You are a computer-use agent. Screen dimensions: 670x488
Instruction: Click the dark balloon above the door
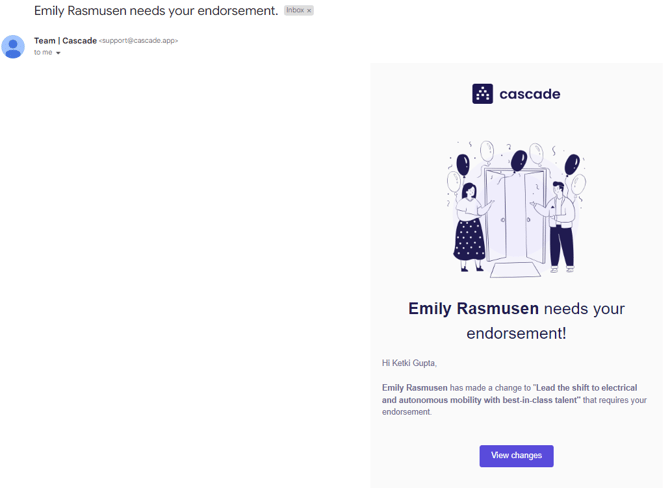coord(518,160)
